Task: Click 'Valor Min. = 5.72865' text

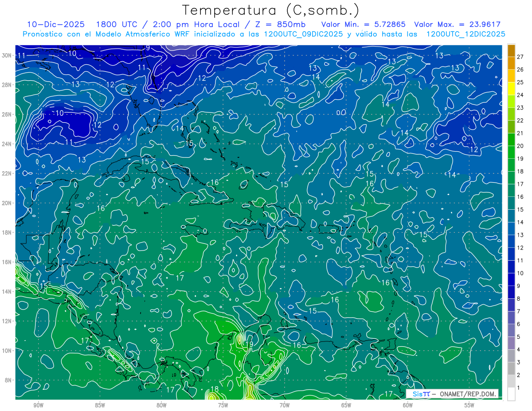Action: 363,24
